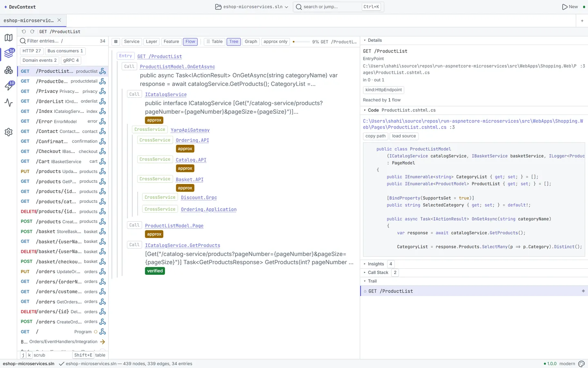Click the search magnifier icon in top bar

point(299,7)
